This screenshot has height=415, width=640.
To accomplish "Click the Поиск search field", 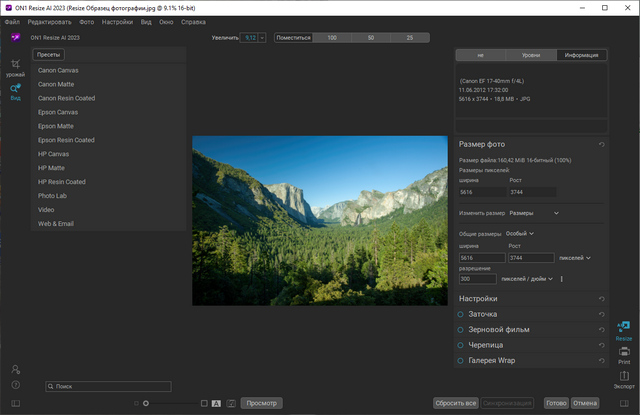I will pos(108,386).
